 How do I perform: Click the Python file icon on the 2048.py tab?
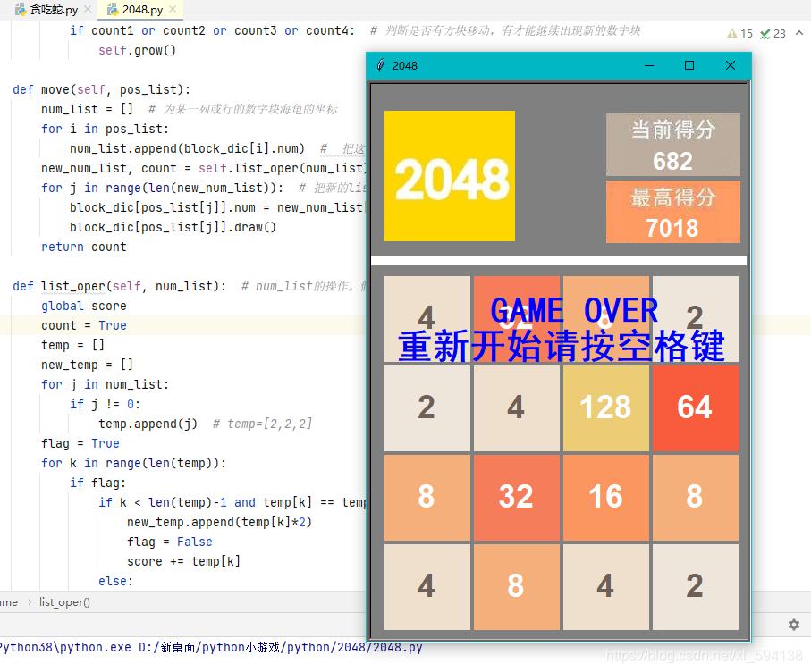point(114,10)
